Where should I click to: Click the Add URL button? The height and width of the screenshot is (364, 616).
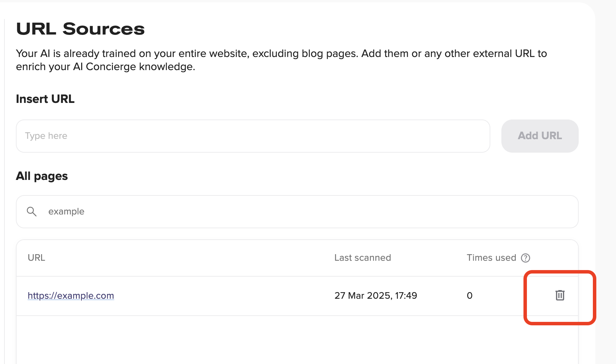click(540, 136)
